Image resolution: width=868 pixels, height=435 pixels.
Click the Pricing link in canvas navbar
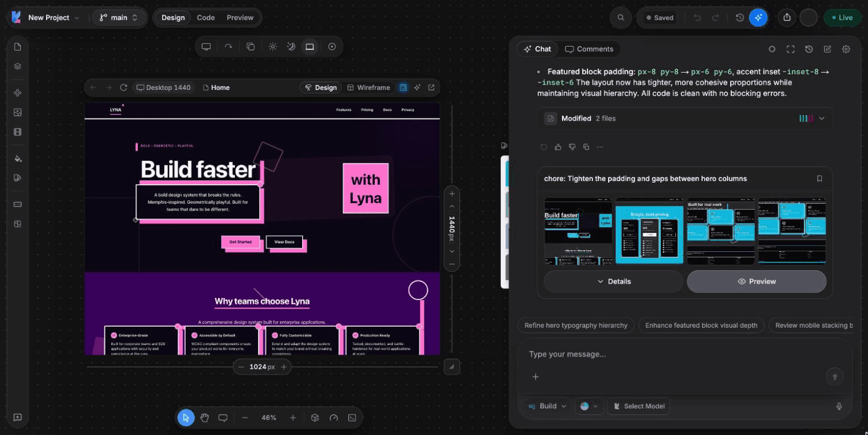[x=367, y=110]
